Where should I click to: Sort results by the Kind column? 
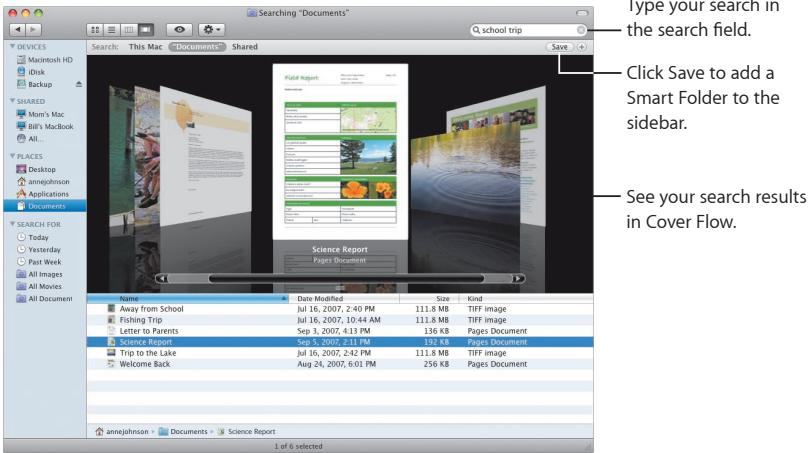pos(526,299)
